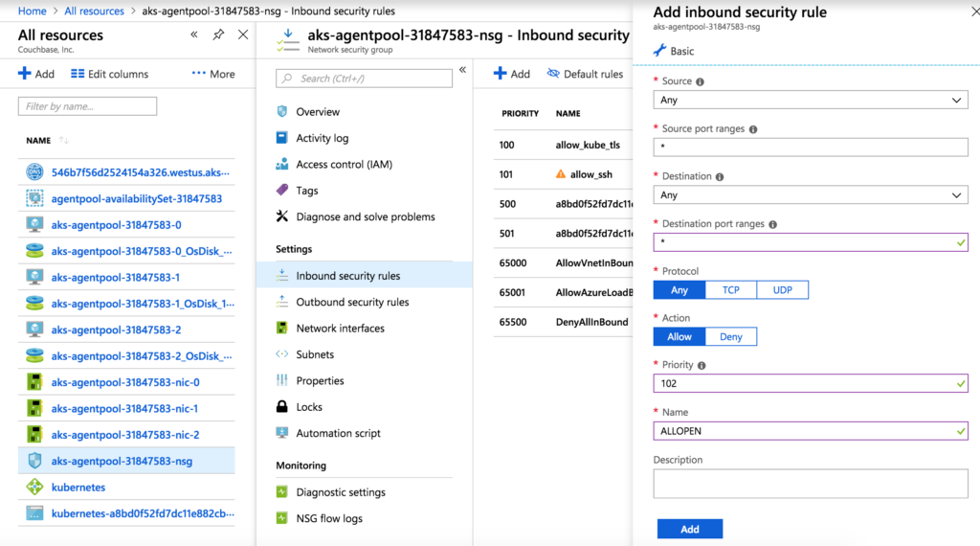Collapse the NSG settings menu chevron

(462, 70)
